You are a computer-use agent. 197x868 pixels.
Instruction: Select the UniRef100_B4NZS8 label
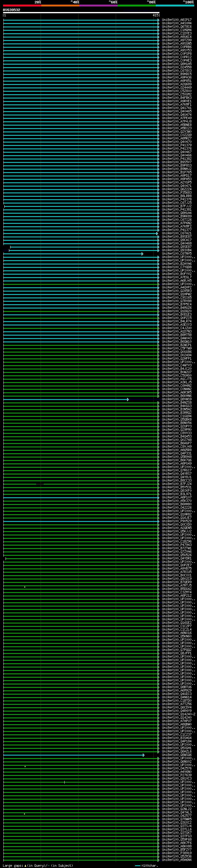pyautogui.click(x=176, y=402)
